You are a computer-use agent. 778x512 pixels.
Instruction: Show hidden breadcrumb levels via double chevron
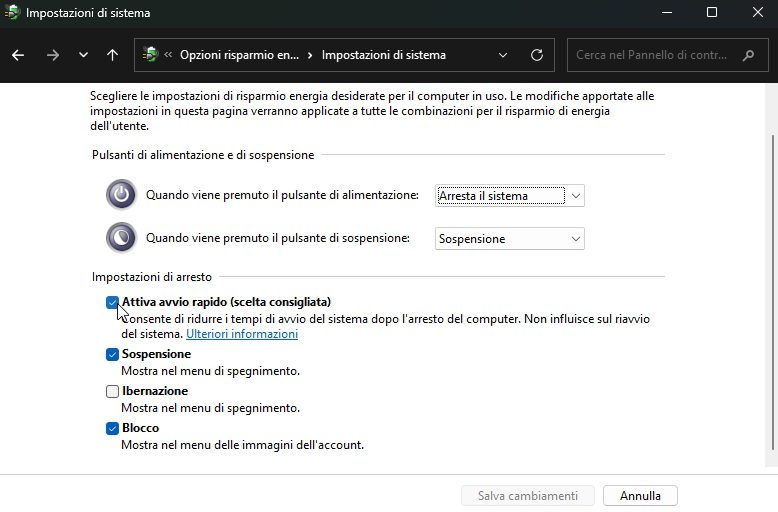pos(168,55)
